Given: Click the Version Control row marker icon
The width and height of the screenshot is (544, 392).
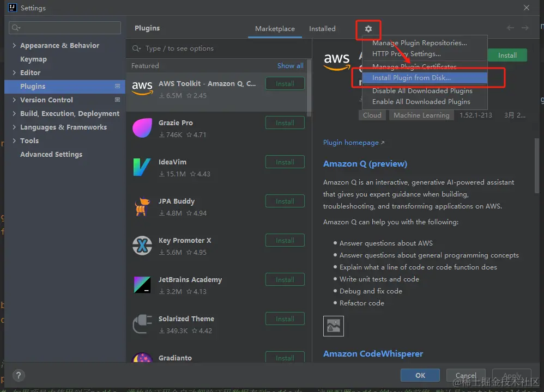Looking at the screenshot, I should 117,100.
